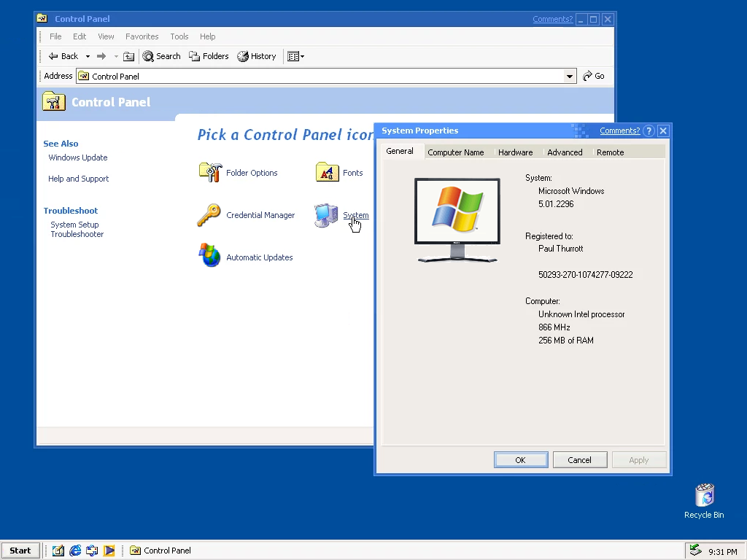
Task: Launch Credential Manager from Control Panel
Action: point(209,215)
